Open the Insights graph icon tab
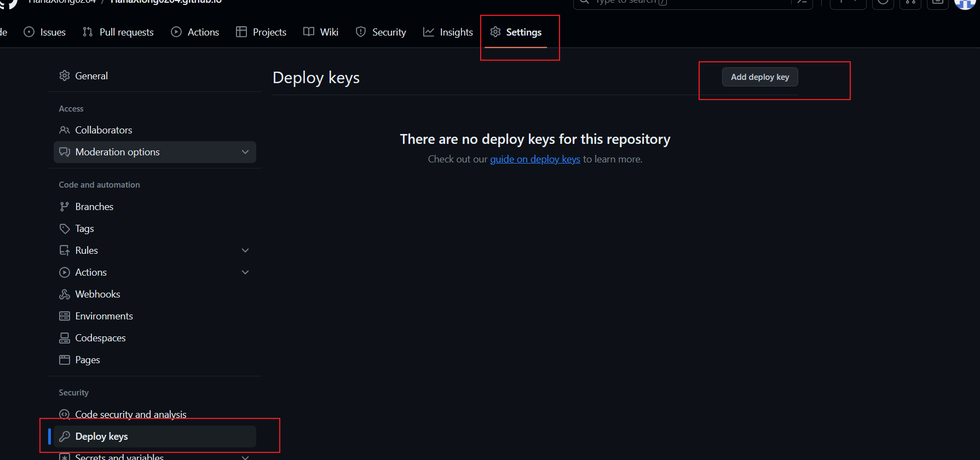Screen dimensions: 980x460 click(x=429, y=32)
